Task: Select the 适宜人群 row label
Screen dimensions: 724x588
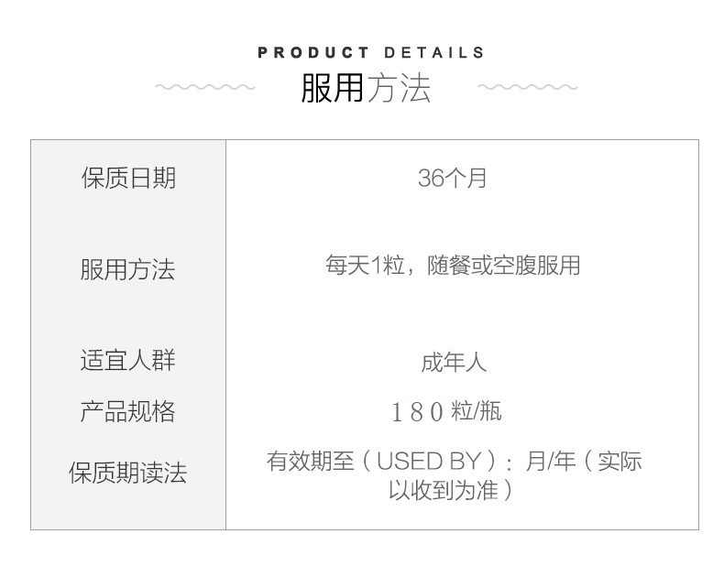Action: (128, 360)
